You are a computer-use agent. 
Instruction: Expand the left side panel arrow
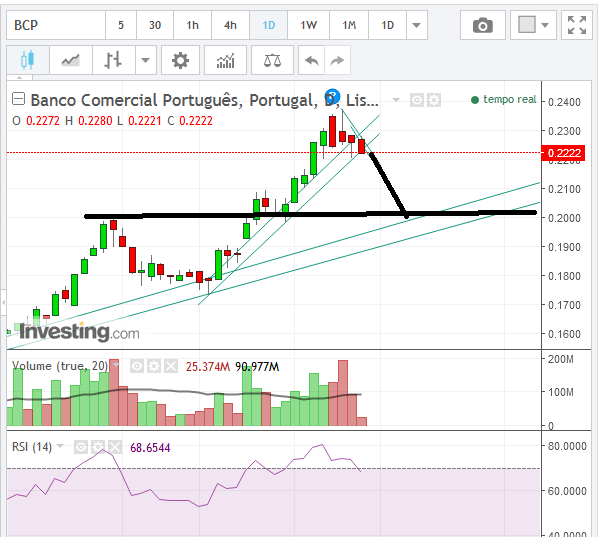(3, 302)
